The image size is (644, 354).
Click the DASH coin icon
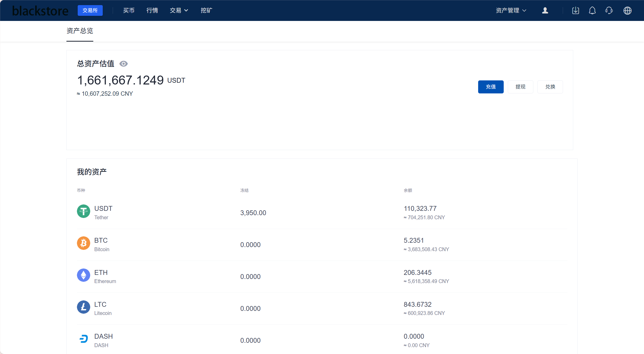tap(83, 339)
